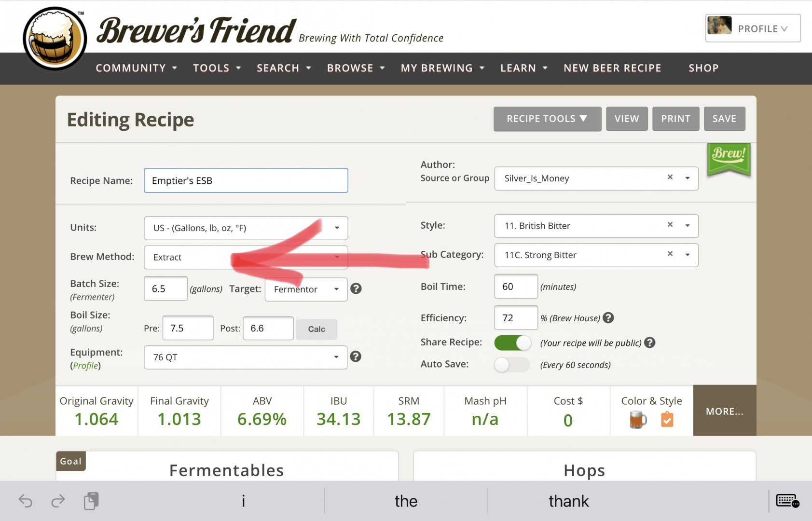Go to New Beer Recipe
Viewport: 812px width, 521px height.
(612, 68)
